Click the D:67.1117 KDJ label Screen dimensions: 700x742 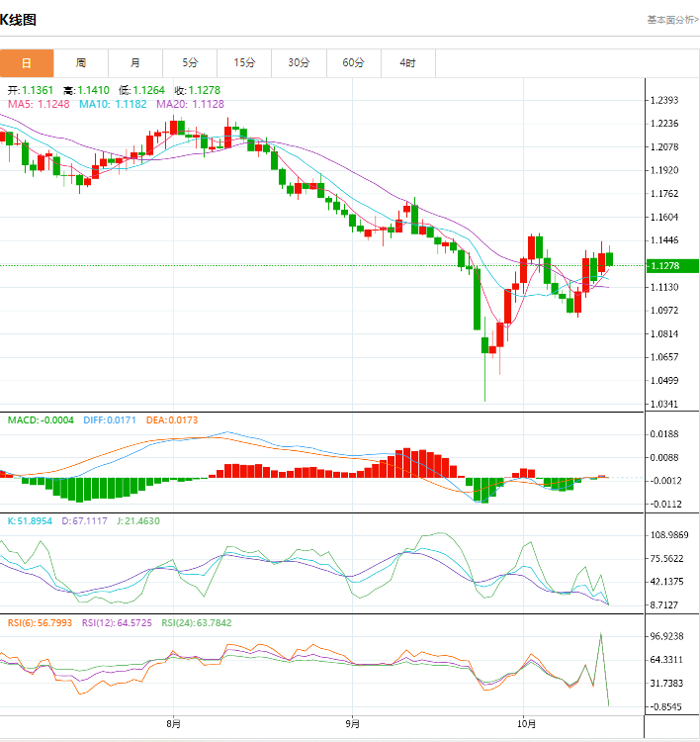(85, 521)
